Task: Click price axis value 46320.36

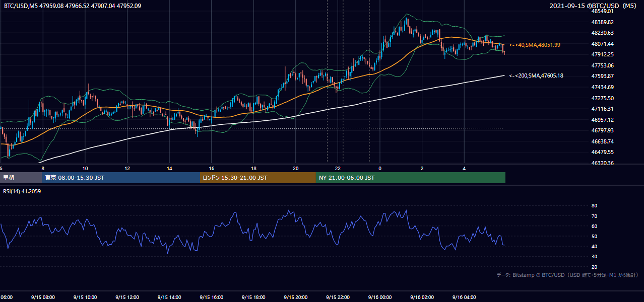Action: [x=602, y=163]
